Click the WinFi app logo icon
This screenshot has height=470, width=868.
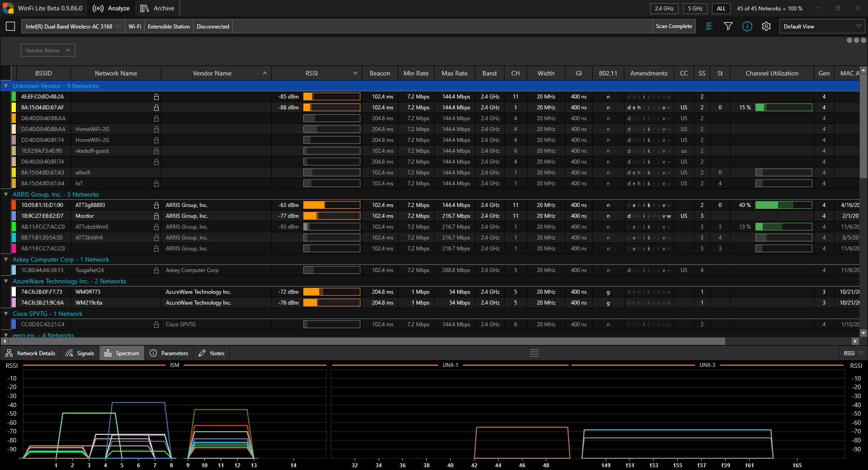click(8, 8)
